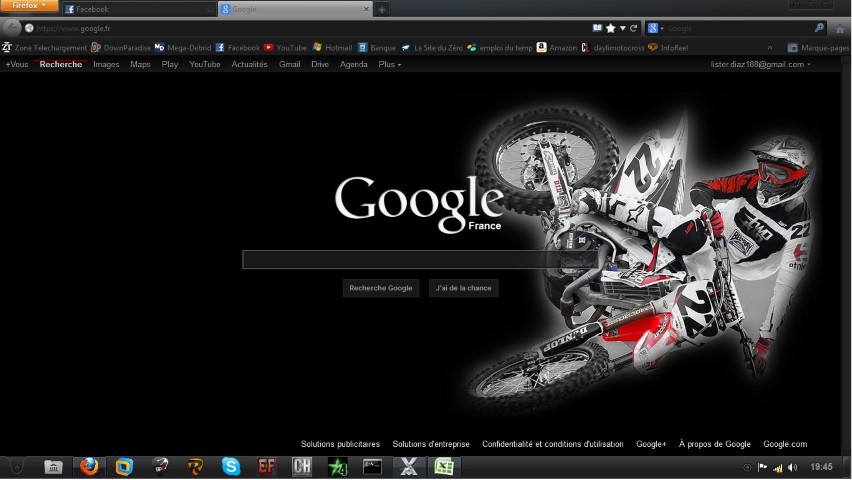
Task: Open the Google.com footer link
Action: (x=785, y=444)
